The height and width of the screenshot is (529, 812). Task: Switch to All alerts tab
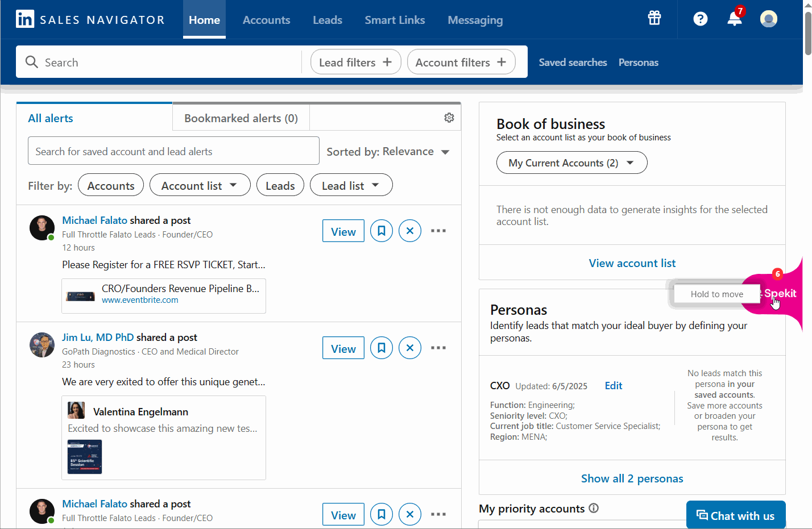(94, 118)
